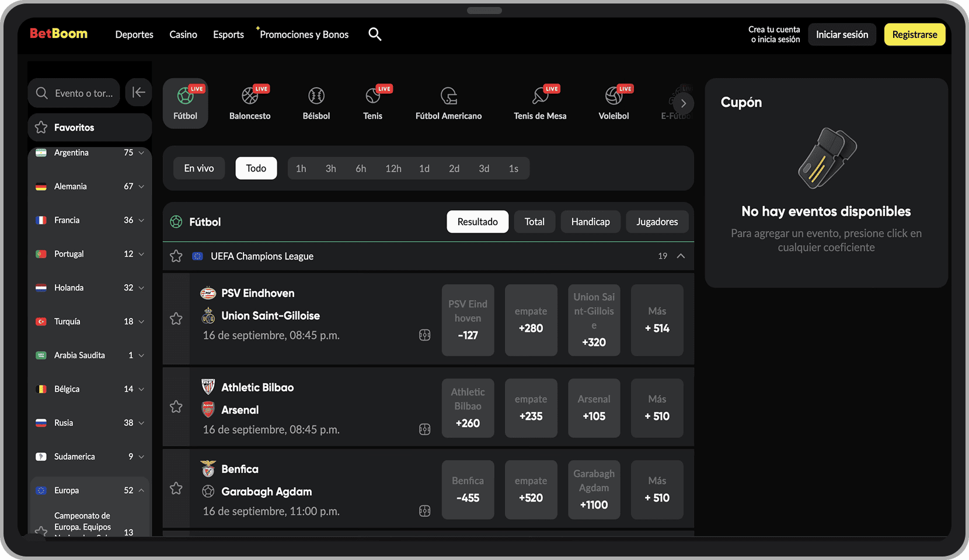The width and height of the screenshot is (969, 560).
Task: Open the Athletic Bilbao team name
Action: point(257,387)
